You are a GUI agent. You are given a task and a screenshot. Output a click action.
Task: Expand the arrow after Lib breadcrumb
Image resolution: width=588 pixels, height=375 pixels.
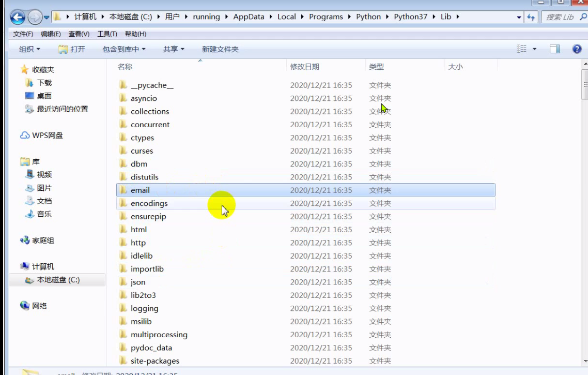pyautogui.click(x=458, y=17)
